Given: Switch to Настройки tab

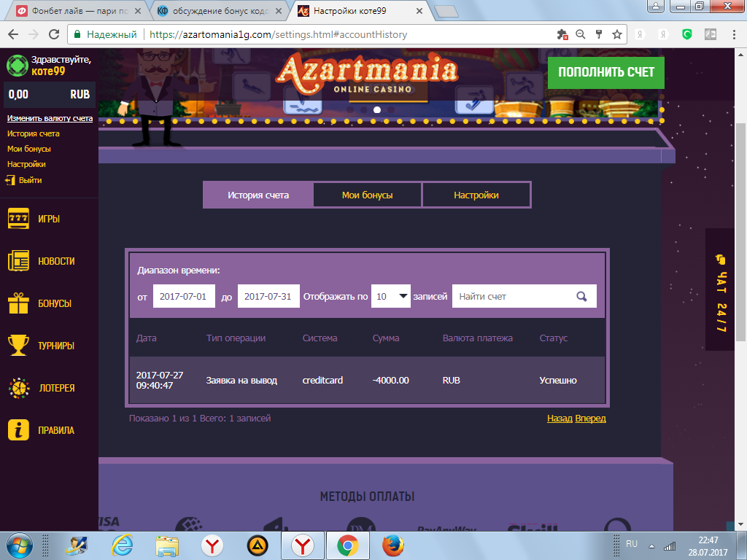Looking at the screenshot, I should click(476, 195).
